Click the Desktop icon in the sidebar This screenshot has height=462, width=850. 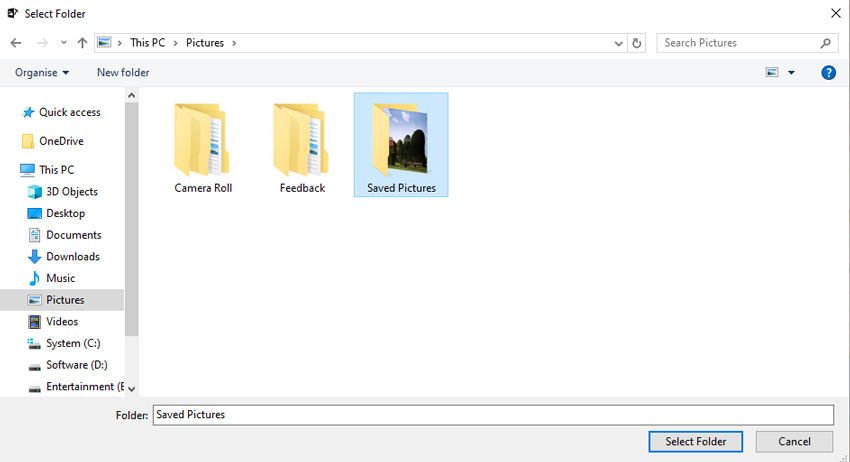pos(34,213)
